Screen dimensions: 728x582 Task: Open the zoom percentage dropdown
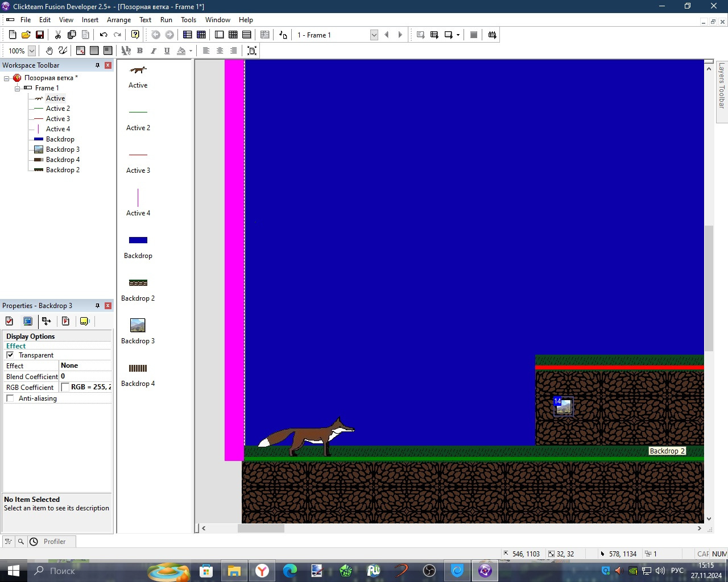tap(32, 51)
